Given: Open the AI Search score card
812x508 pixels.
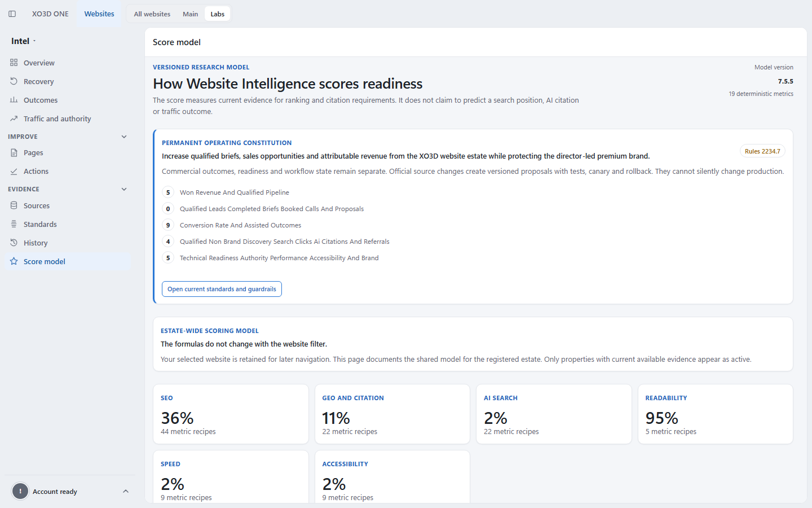Looking at the screenshot, I should pyautogui.click(x=554, y=414).
